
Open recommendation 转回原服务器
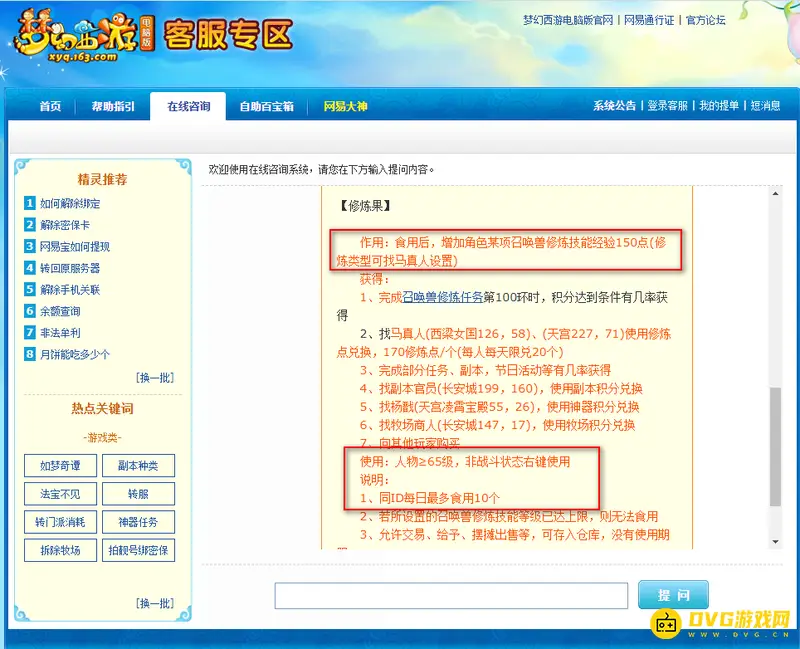(x=70, y=268)
